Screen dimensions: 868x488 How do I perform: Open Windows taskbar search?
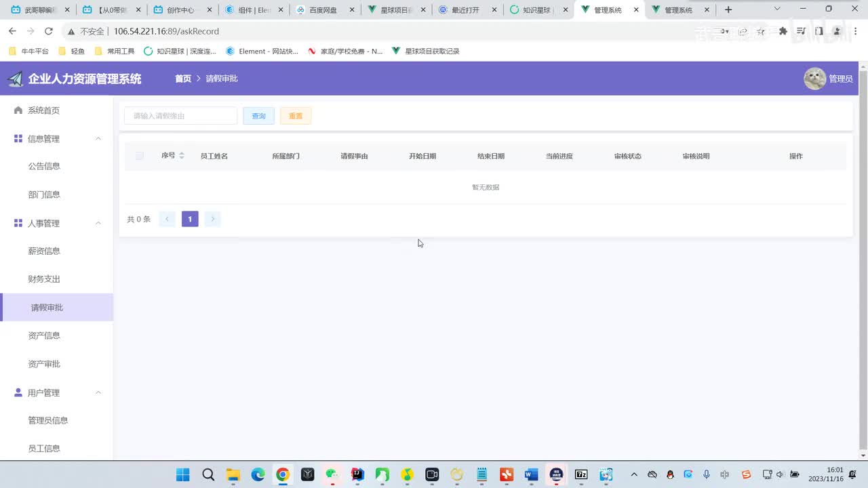(208, 474)
